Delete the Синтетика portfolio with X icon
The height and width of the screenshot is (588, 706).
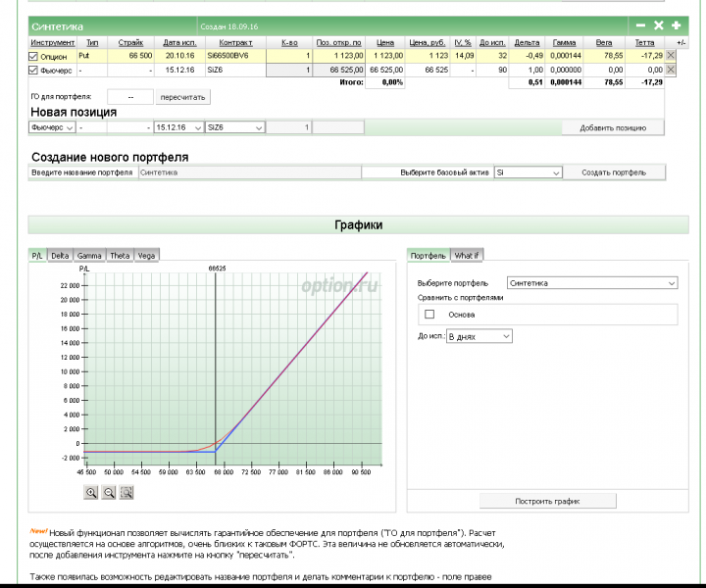(658, 25)
